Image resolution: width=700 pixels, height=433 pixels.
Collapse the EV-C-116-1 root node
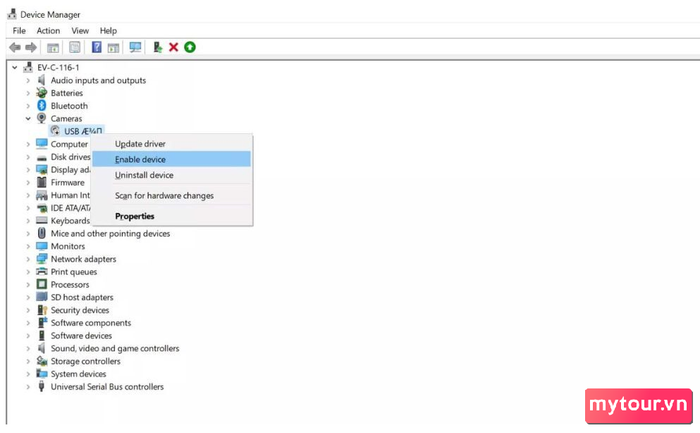[x=15, y=67]
